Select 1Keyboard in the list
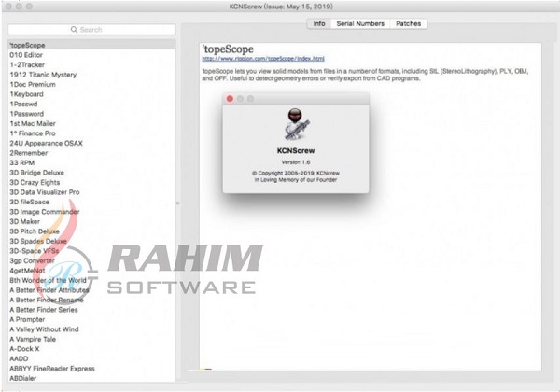Image resolution: width=560 pixels, height=392 pixels. 91,94
